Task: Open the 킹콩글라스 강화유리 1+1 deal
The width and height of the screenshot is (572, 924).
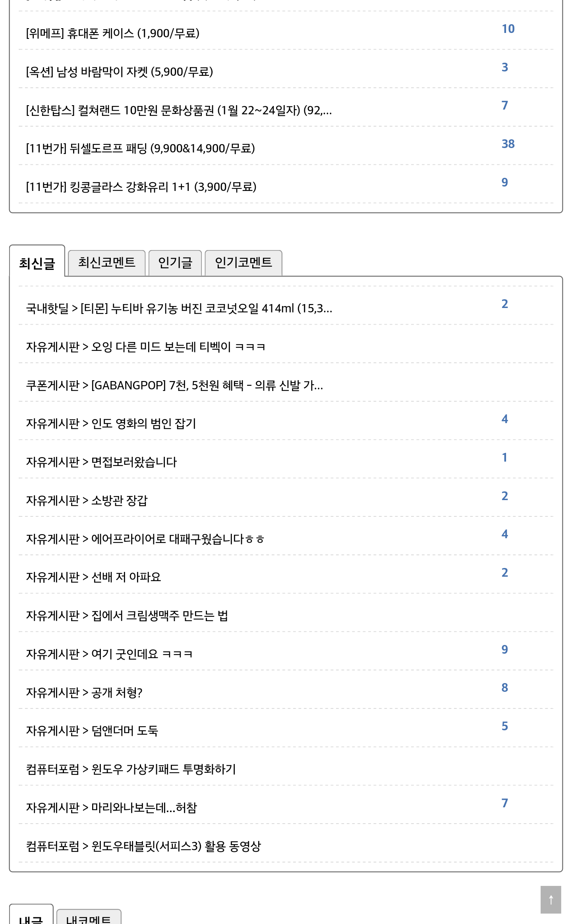Action: [x=141, y=187]
